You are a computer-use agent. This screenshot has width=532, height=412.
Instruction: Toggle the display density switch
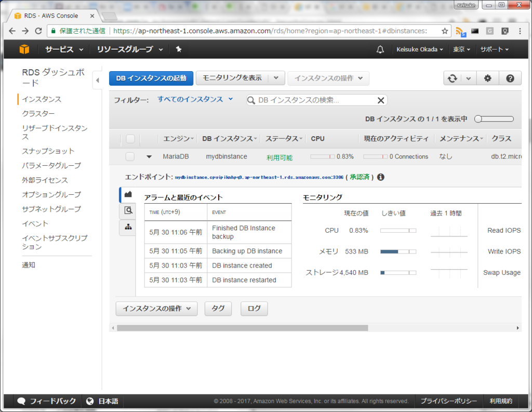coord(494,119)
